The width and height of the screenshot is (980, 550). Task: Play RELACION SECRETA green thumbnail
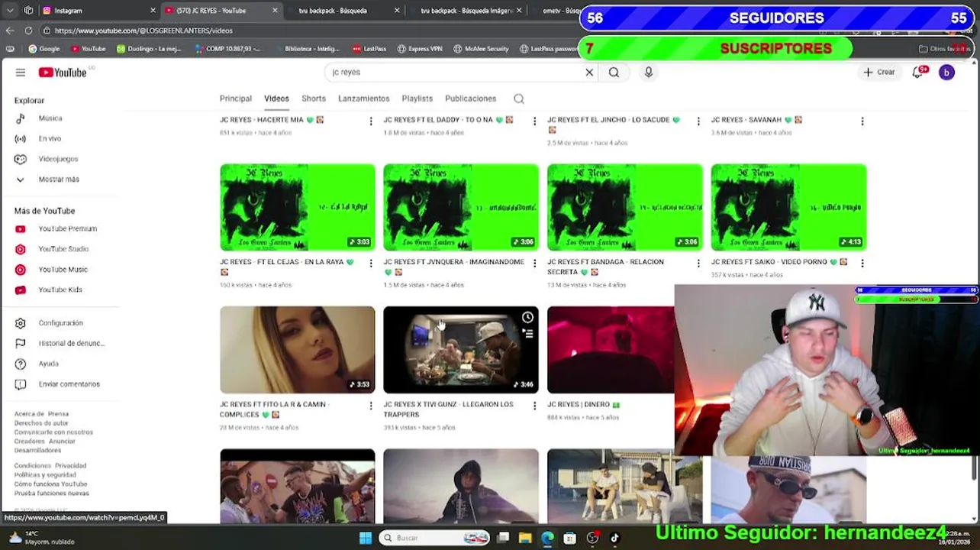point(625,207)
